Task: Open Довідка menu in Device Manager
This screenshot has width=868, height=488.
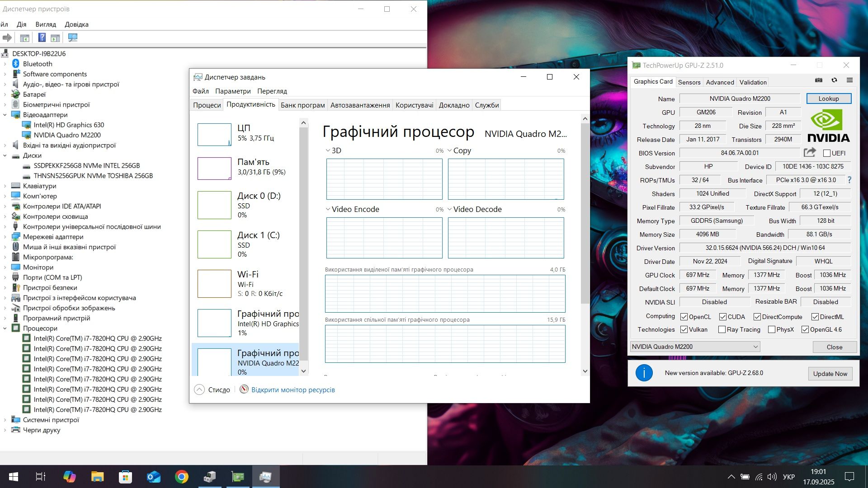Action: [76, 24]
